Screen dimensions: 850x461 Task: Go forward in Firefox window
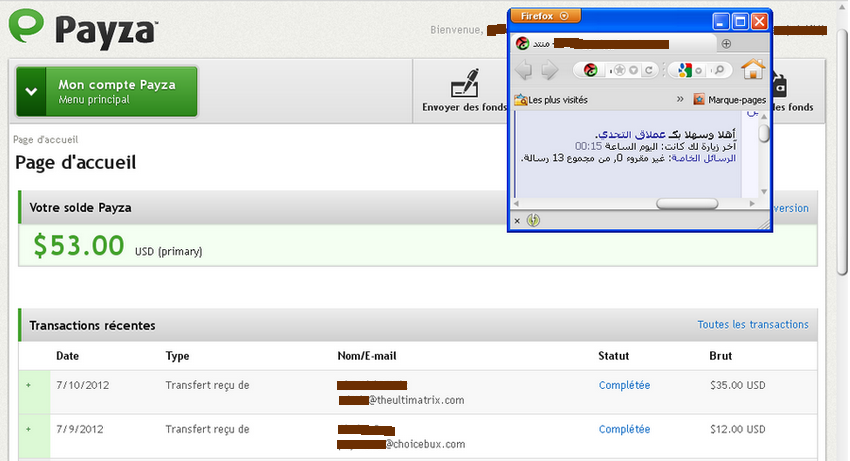(x=549, y=70)
